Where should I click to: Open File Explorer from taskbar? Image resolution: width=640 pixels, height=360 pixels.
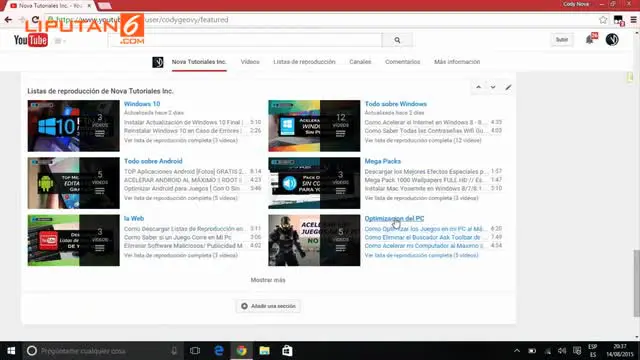(x=264, y=351)
